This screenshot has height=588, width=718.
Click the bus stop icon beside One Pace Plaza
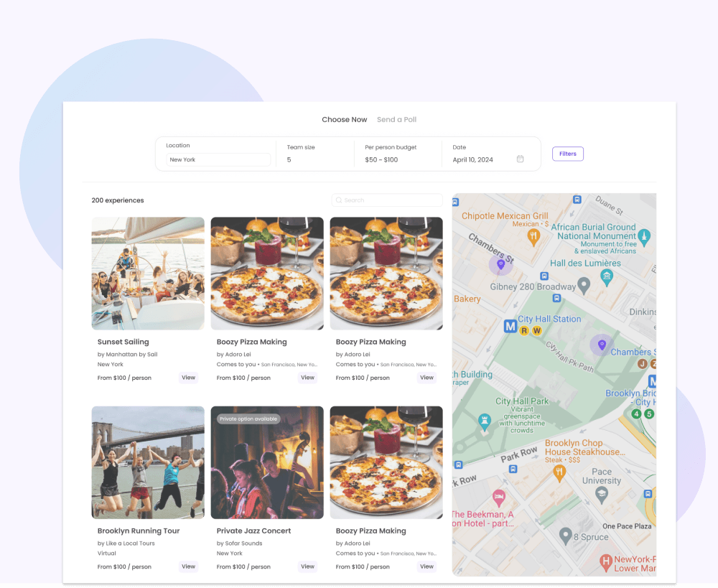(x=648, y=494)
